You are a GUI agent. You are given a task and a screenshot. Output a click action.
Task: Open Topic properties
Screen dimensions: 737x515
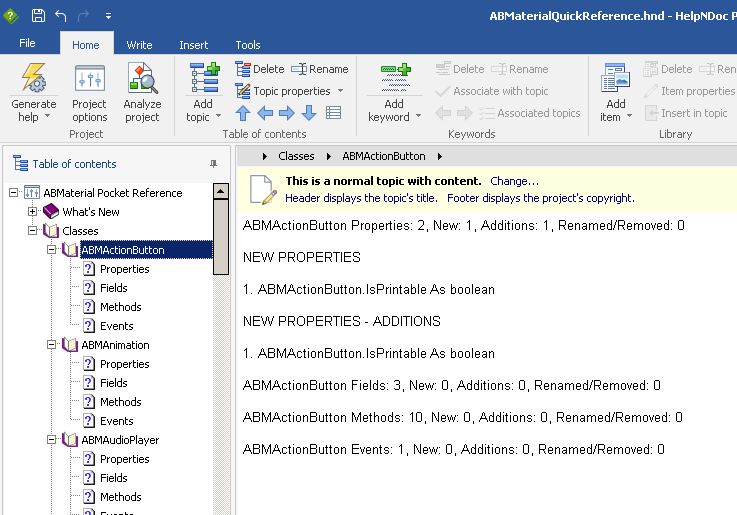(283, 91)
